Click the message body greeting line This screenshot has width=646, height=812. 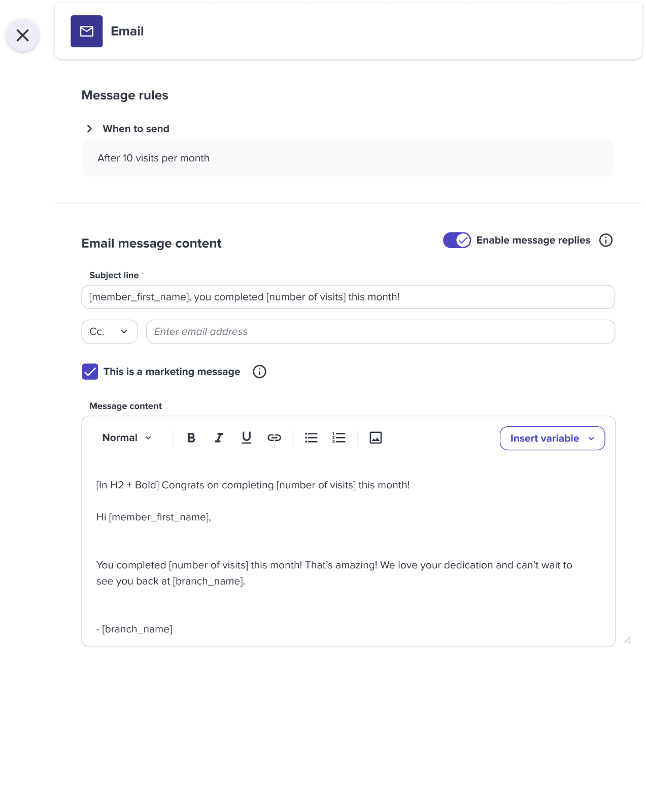tap(154, 517)
